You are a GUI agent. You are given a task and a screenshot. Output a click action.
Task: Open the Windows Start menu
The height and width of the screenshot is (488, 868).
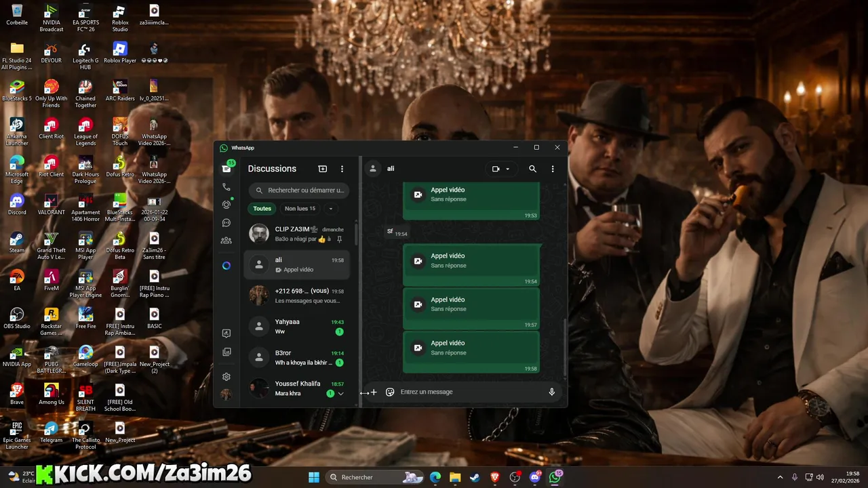click(314, 477)
